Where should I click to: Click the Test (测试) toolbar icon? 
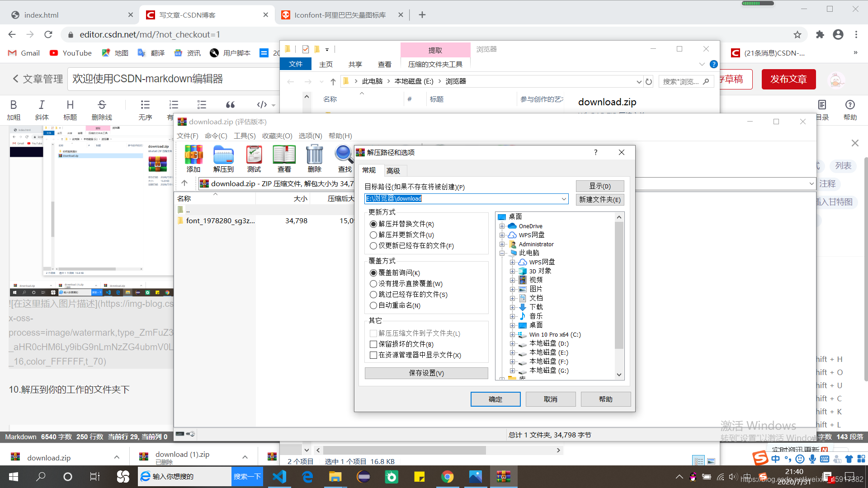tap(254, 155)
